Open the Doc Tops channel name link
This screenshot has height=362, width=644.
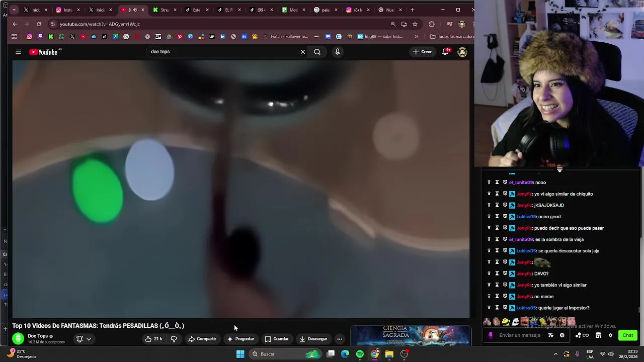38,336
